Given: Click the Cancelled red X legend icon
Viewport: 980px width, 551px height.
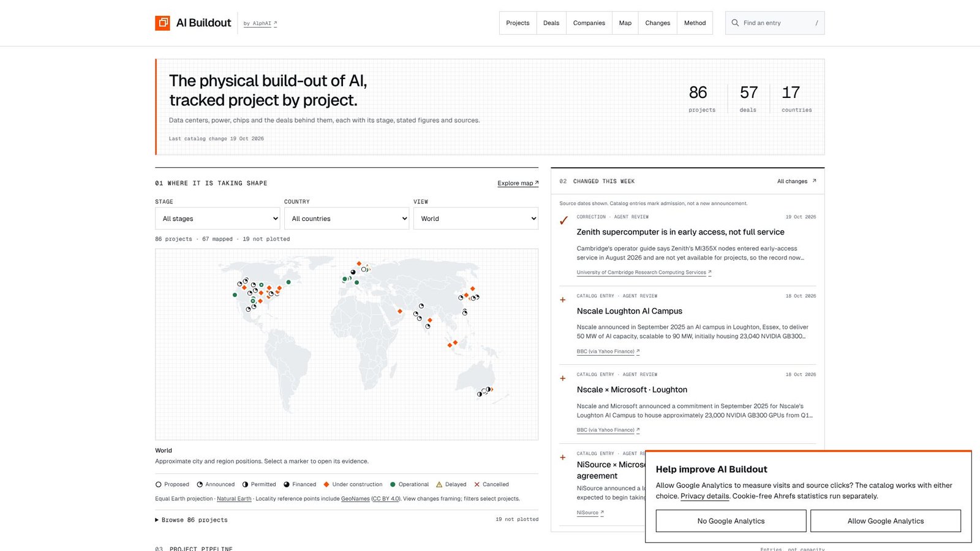Looking at the screenshot, I should point(477,484).
